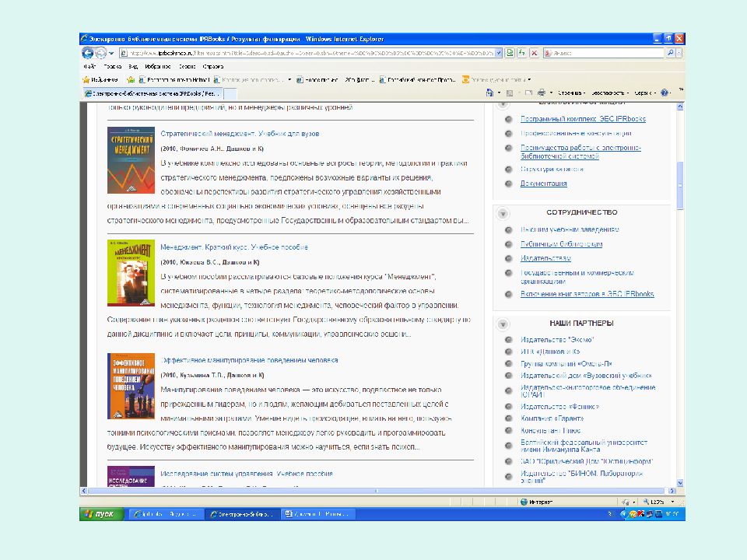
Task: Click the blue Help question icon
Action: tap(664, 93)
